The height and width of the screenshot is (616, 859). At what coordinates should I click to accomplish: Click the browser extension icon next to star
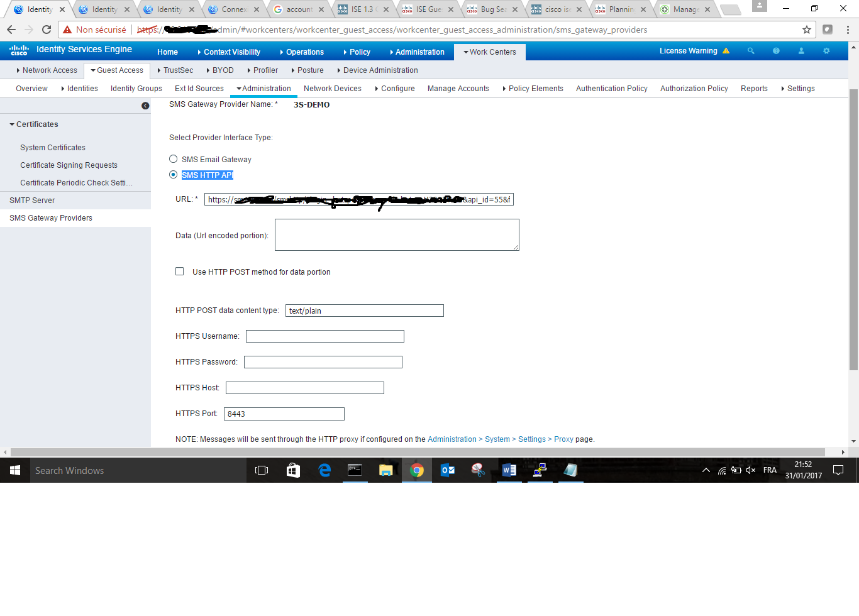(828, 30)
